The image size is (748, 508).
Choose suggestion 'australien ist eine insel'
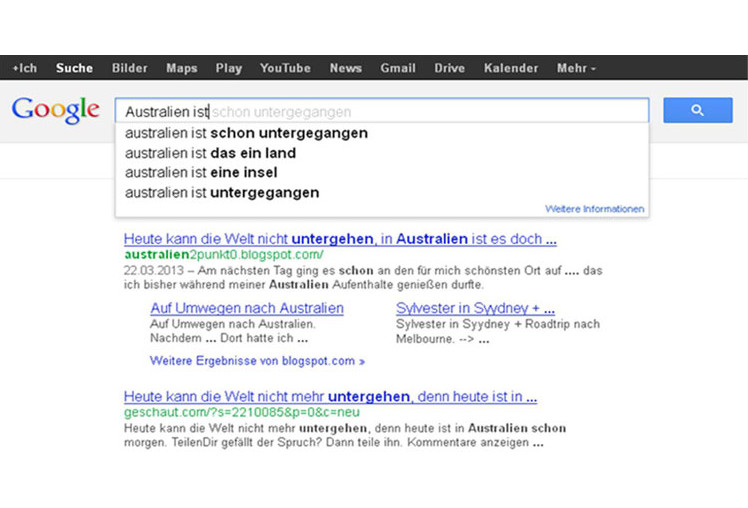pos(382,173)
